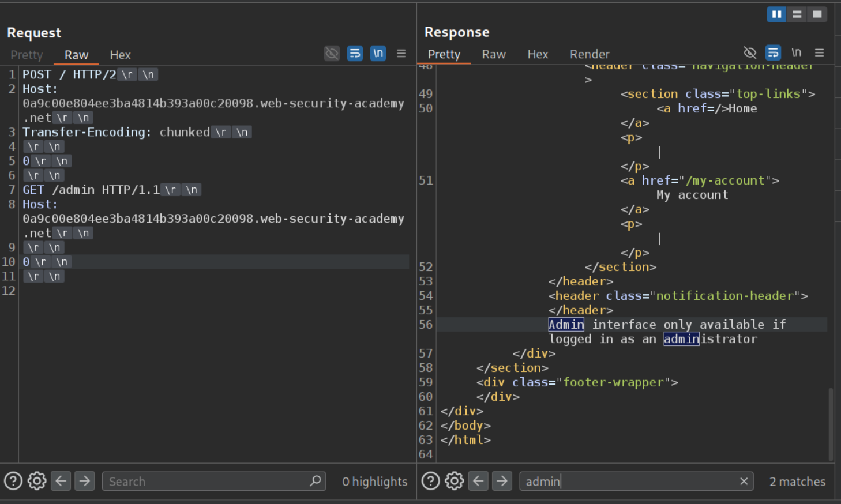The height and width of the screenshot is (504, 841).
Task: Clear the 'admin' search term
Action: click(744, 481)
